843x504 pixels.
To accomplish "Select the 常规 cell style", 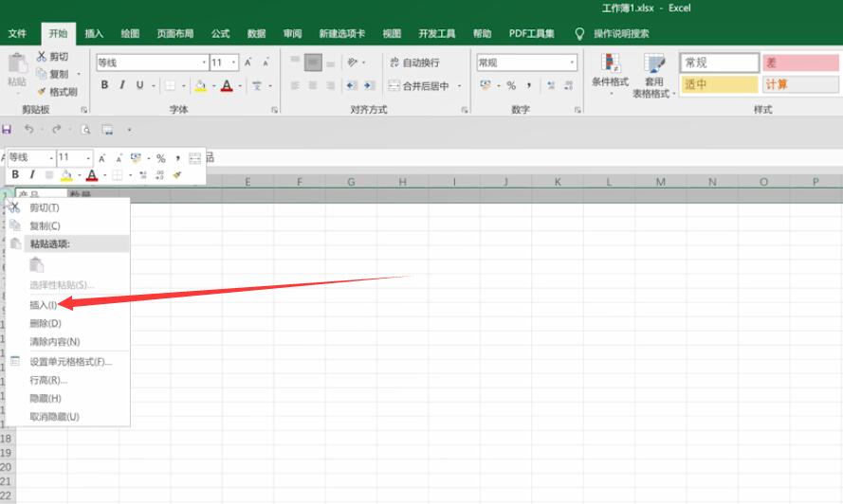I will tap(720, 63).
